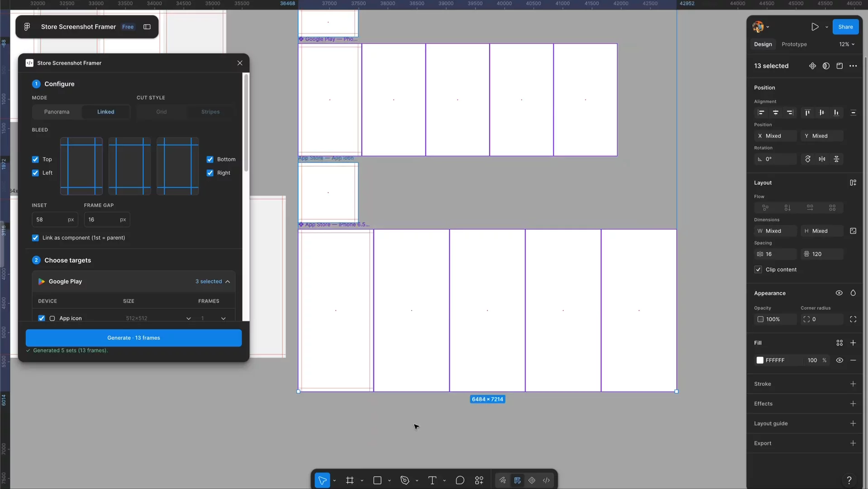Uncheck the Right bleed checkbox

pyautogui.click(x=210, y=173)
